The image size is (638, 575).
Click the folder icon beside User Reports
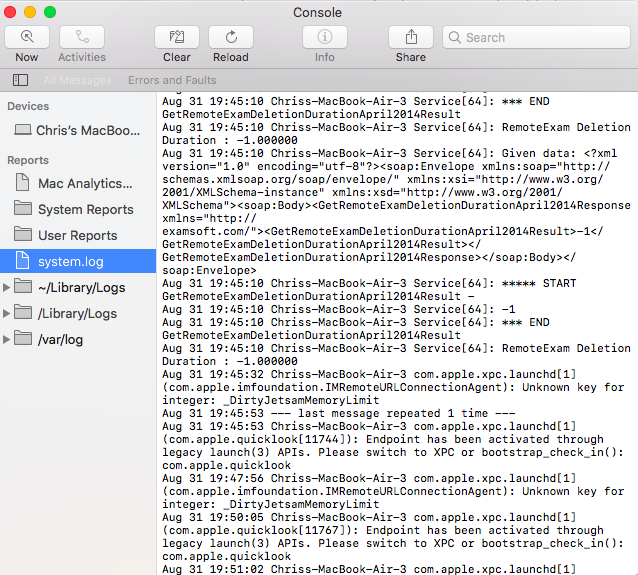coord(23,234)
